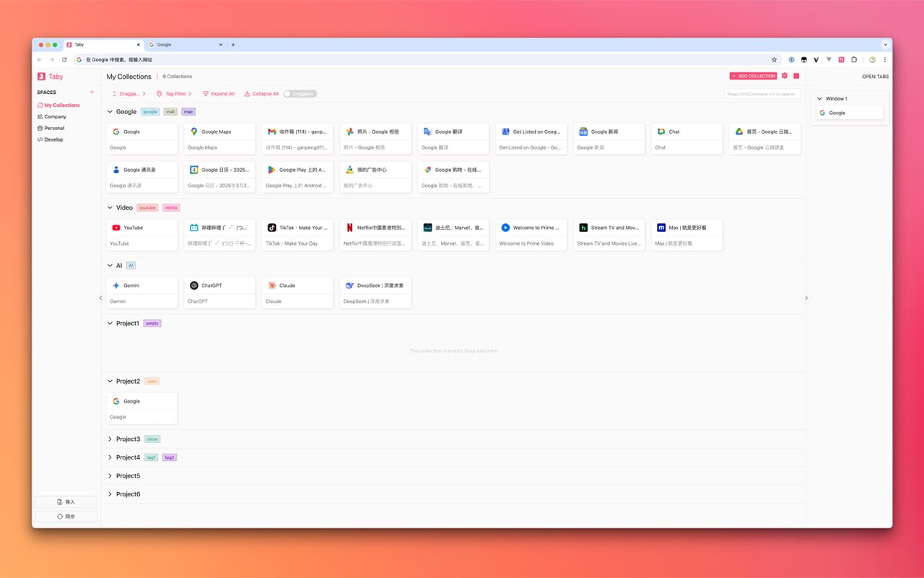This screenshot has width=924, height=578.
Task: Collapse the left sidebar with arrow handle
Action: [100, 298]
